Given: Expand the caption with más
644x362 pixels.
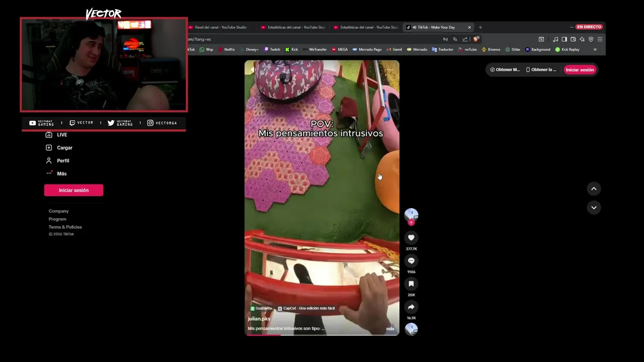Looking at the screenshot, I should point(390,329).
